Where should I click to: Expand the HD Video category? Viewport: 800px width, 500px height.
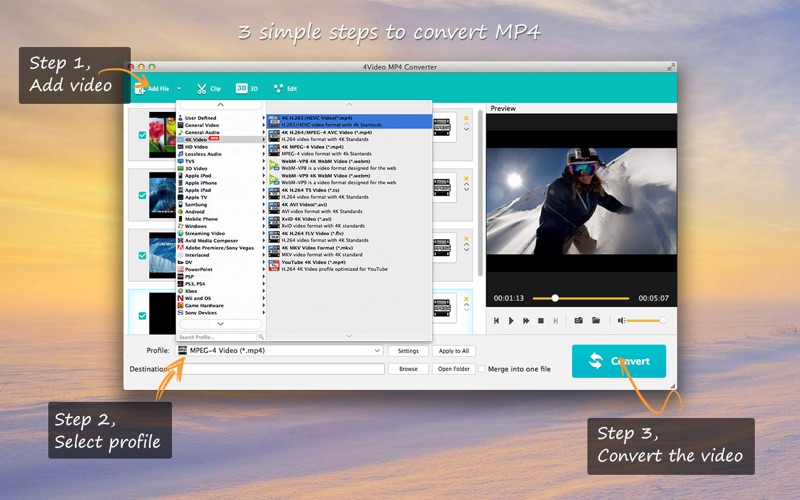[x=221, y=147]
